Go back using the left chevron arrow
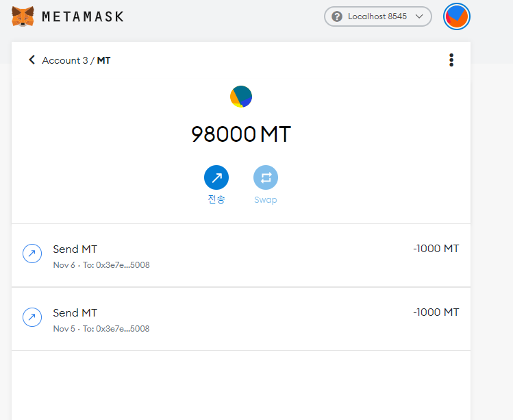 (32, 60)
